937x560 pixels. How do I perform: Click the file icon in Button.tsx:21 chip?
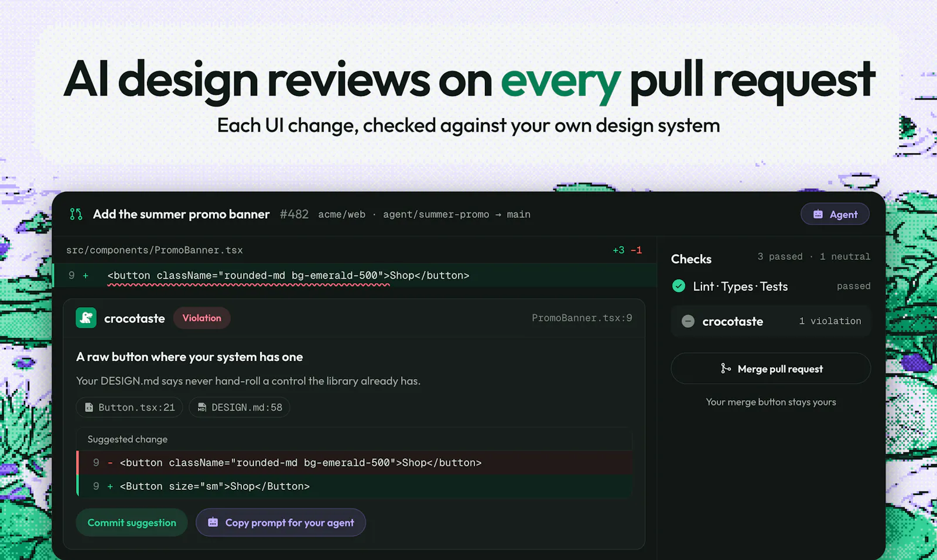(89, 407)
